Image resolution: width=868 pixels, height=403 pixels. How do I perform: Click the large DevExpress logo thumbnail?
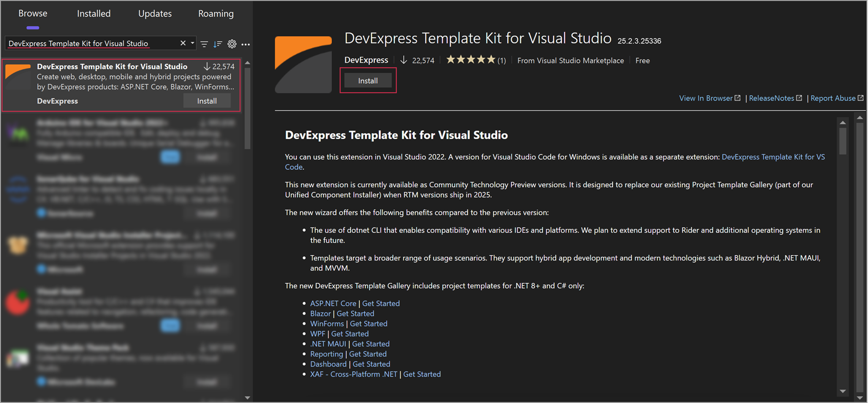(x=304, y=64)
